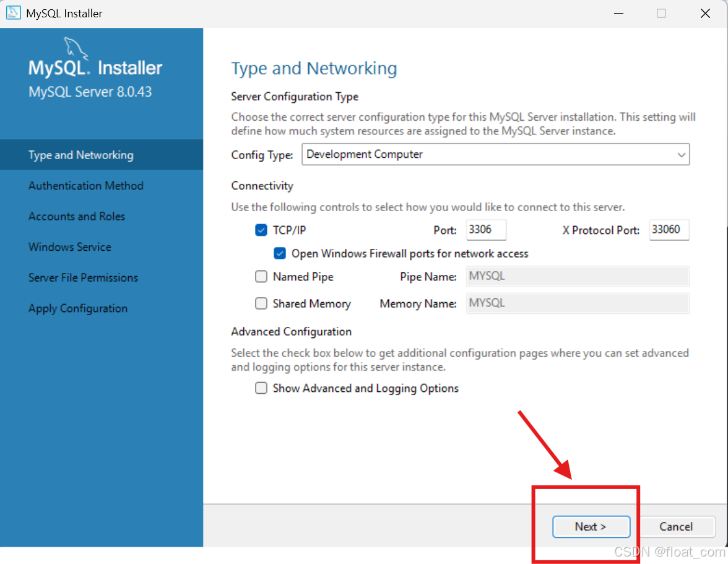Click the Memory Name field
728x564 pixels.
click(578, 303)
